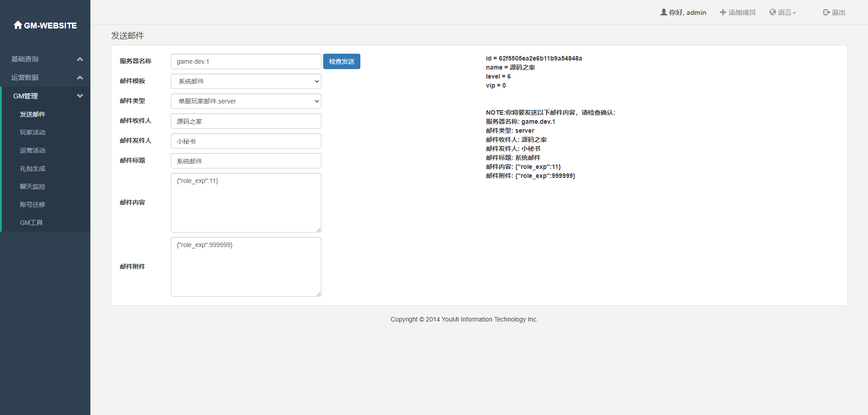
Task: Click the 添加成员 link
Action: pos(738,12)
